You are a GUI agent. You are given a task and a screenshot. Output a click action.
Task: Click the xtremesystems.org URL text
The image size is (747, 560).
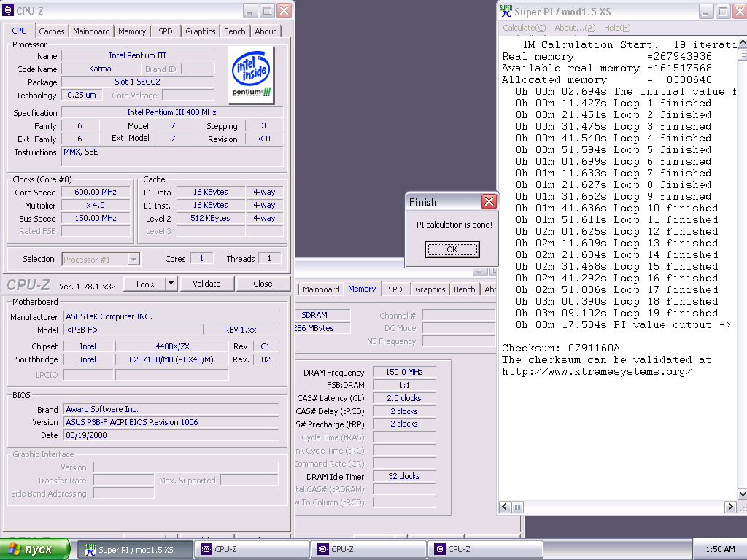(x=597, y=371)
